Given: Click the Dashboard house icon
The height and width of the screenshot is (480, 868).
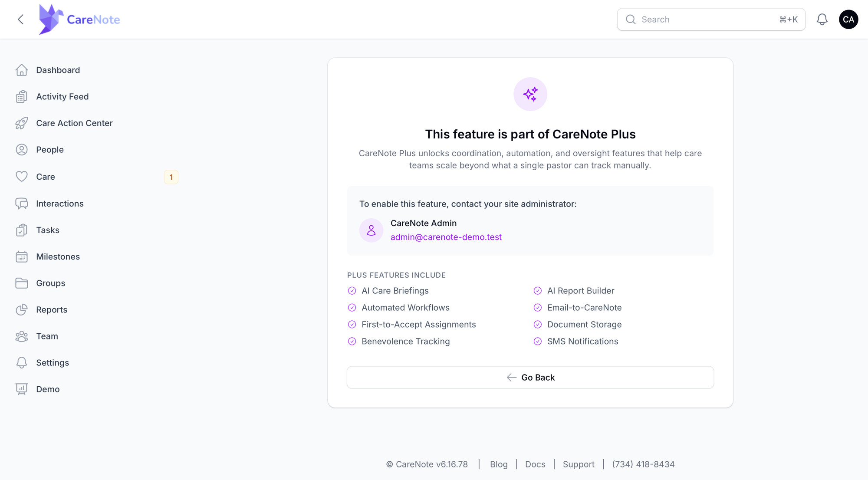Looking at the screenshot, I should click(22, 70).
